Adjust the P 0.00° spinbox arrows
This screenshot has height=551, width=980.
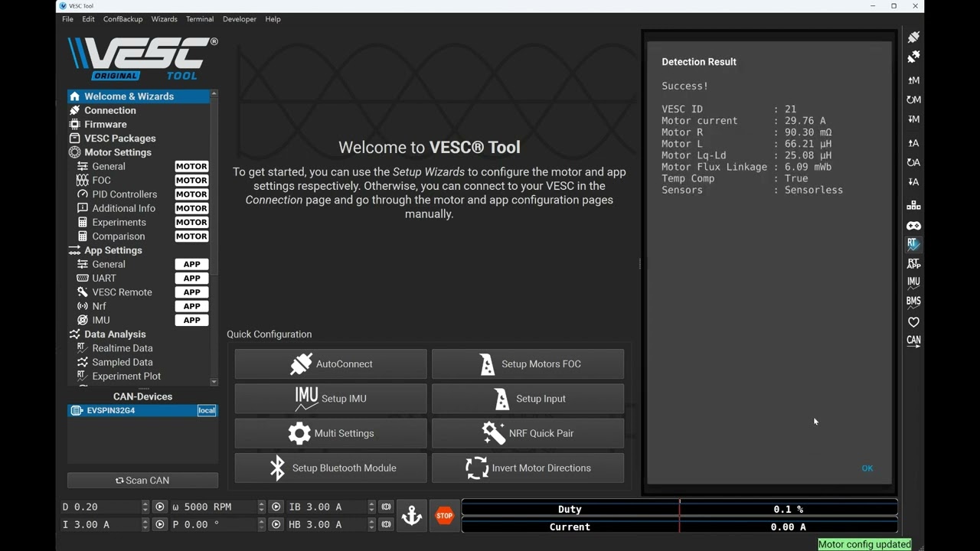coord(262,524)
